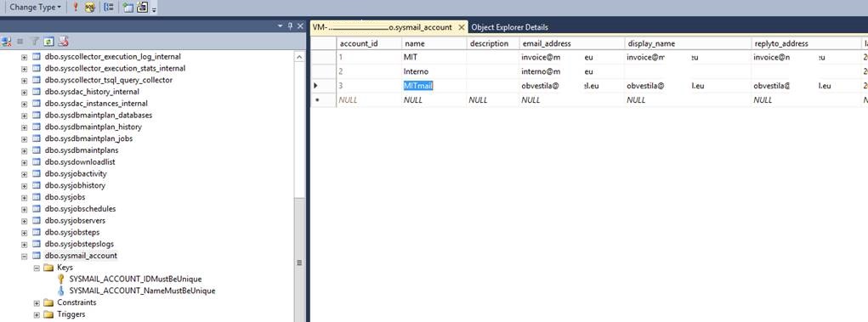Click the table icon of dbo.sysjobservers
868x322 pixels.
[x=37, y=220]
